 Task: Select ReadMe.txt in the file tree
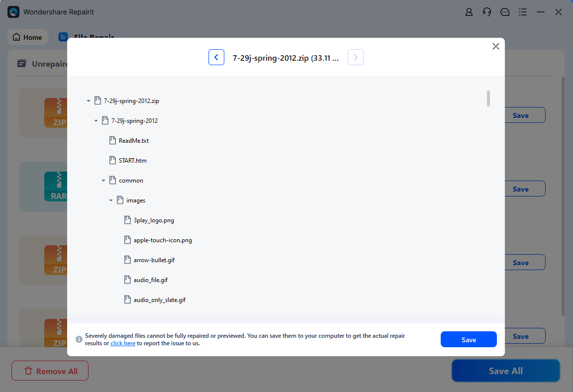point(134,141)
